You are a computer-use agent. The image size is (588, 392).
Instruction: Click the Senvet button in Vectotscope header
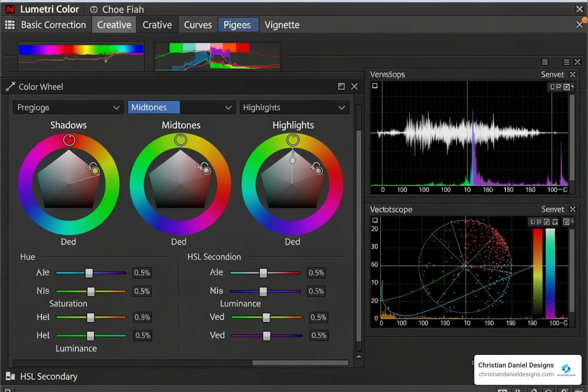tap(552, 209)
